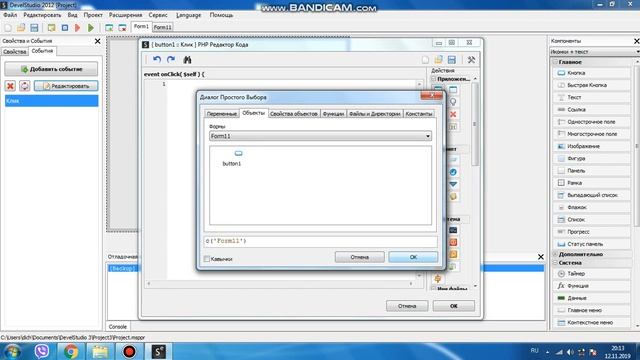Select the Флажок component
This screenshot has height=360, width=640.
[592, 207]
